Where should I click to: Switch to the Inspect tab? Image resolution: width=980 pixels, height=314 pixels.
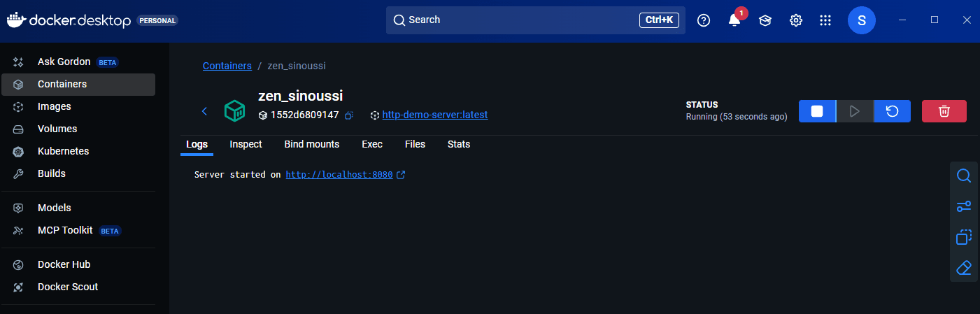click(246, 144)
